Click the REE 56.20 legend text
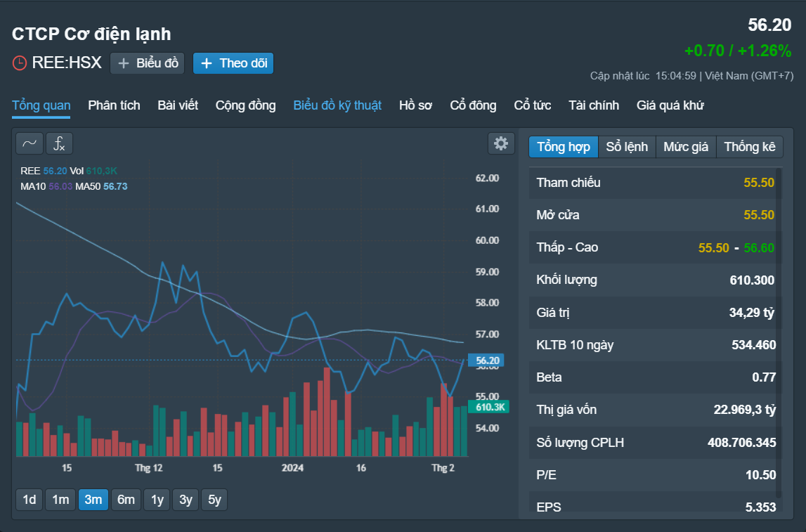This screenshot has height=532, width=806. pos(44,171)
